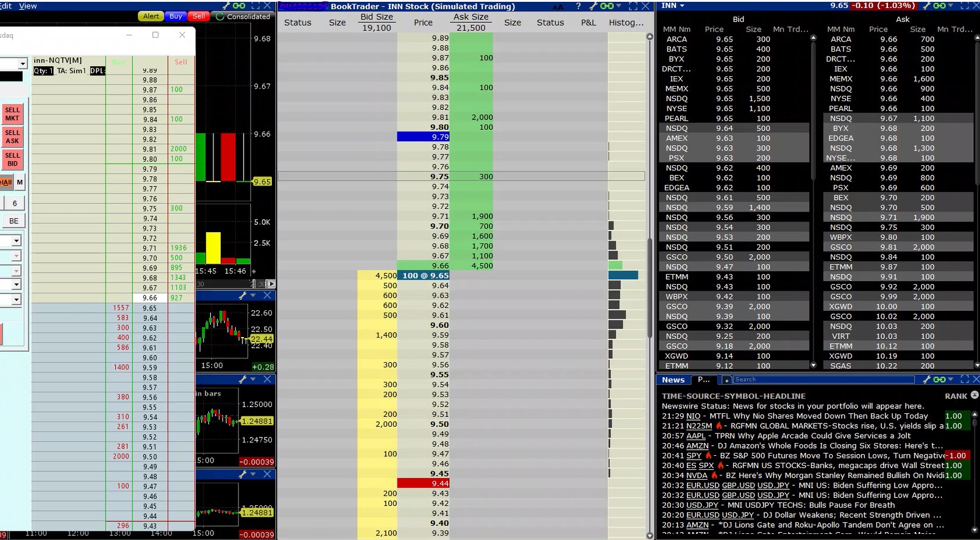Screen dimensions: 980x540
Task: Click the yellow Alert button
Action: point(151,16)
